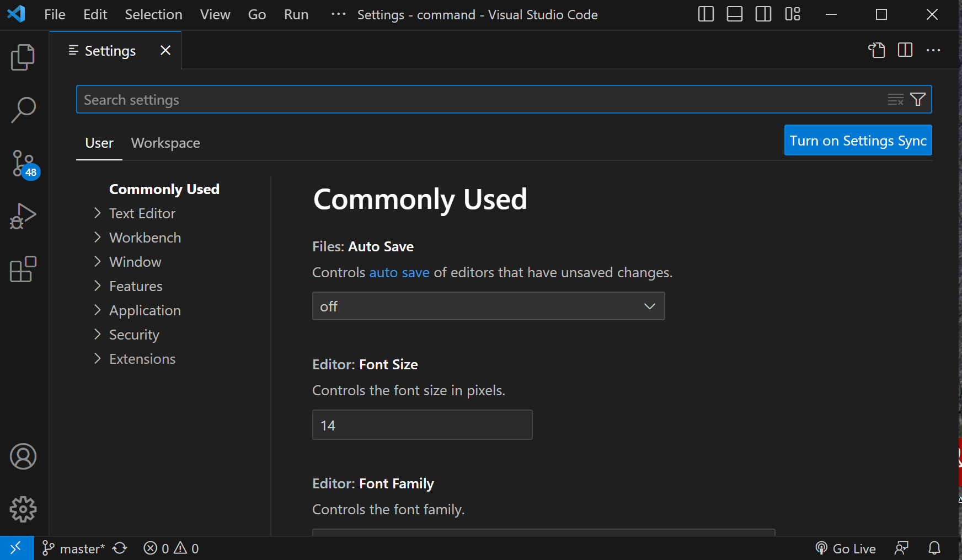Close the Settings tab
Viewport: 962px width, 560px height.
click(x=165, y=51)
